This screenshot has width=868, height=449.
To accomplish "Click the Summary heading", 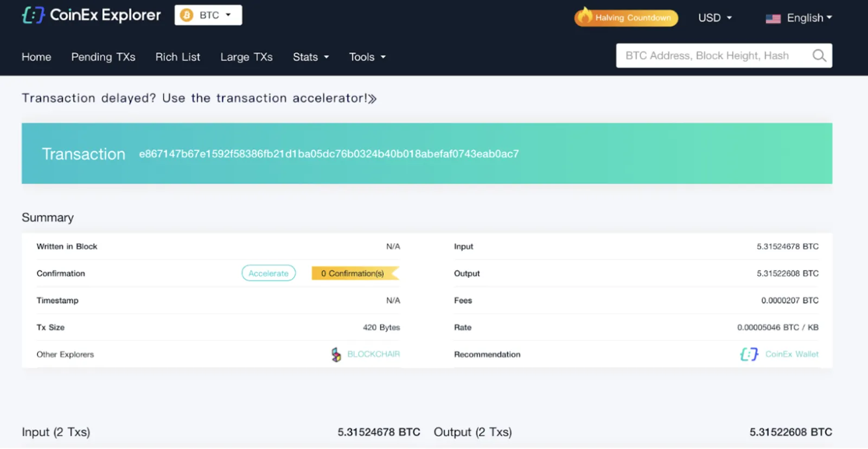I will (48, 218).
